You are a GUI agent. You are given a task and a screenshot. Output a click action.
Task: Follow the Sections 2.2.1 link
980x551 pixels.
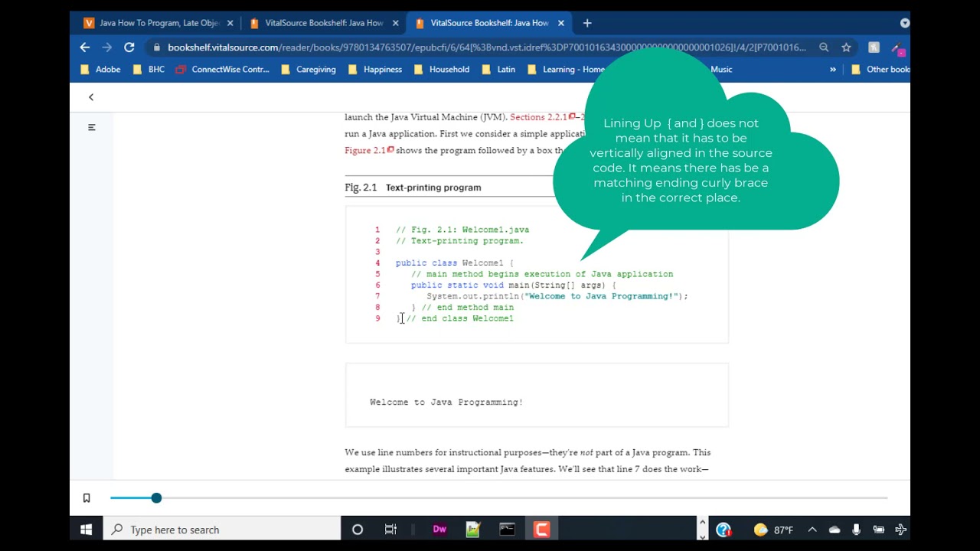click(x=542, y=117)
